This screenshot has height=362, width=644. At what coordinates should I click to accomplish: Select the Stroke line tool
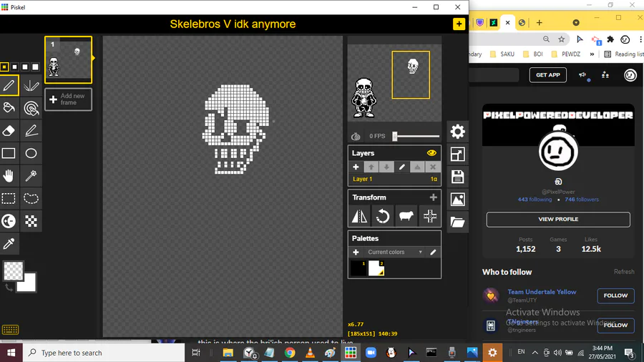[x=31, y=130]
